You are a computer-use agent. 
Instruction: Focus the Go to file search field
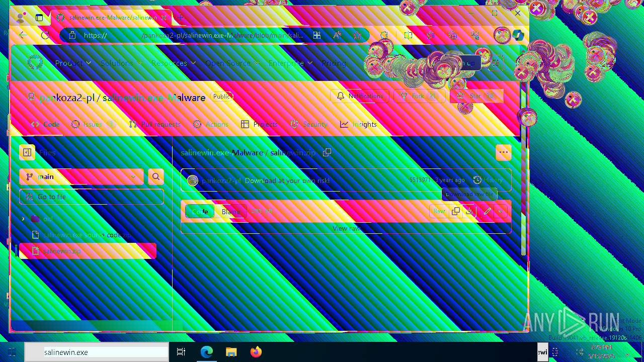click(92, 197)
